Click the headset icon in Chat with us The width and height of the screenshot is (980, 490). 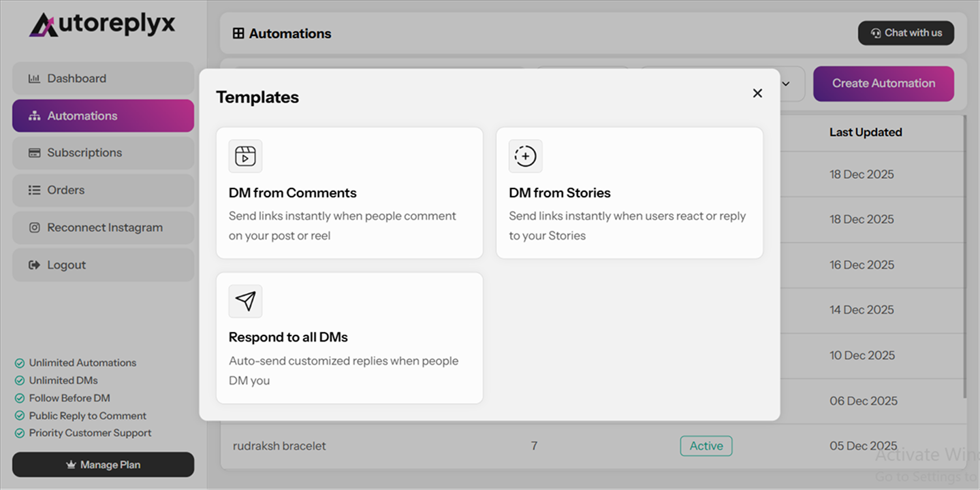click(x=876, y=33)
